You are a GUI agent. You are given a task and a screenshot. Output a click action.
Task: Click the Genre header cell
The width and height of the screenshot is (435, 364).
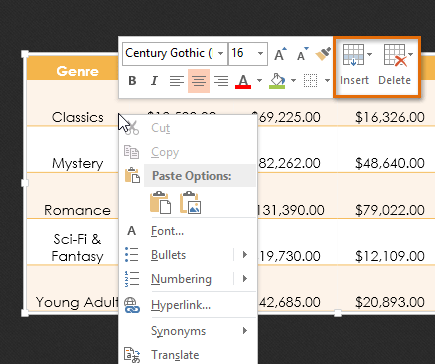pos(73,68)
